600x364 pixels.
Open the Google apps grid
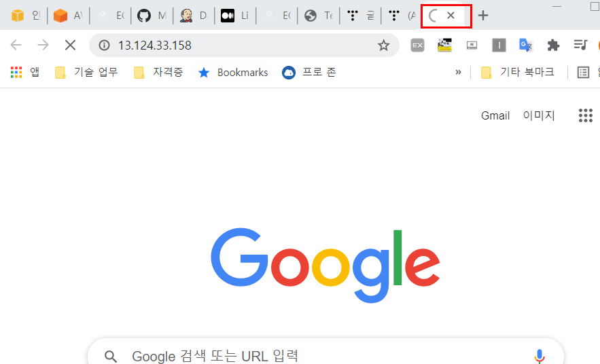(586, 115)
